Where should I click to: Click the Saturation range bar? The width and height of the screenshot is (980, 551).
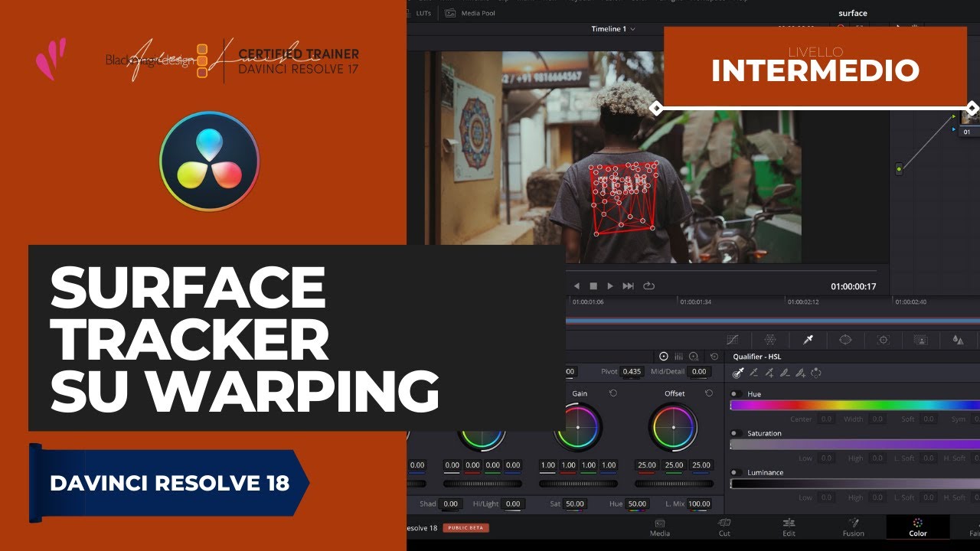point(855,445)
